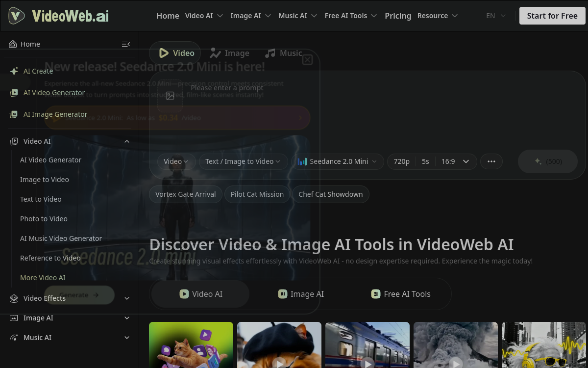
Task: Play the cat in beret video thumbnail
Action: pyautogui.click(x=279, y=345)
